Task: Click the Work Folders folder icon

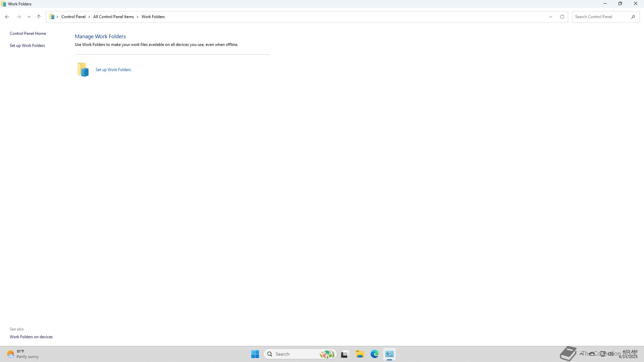Action: click(x=83, y=70)
